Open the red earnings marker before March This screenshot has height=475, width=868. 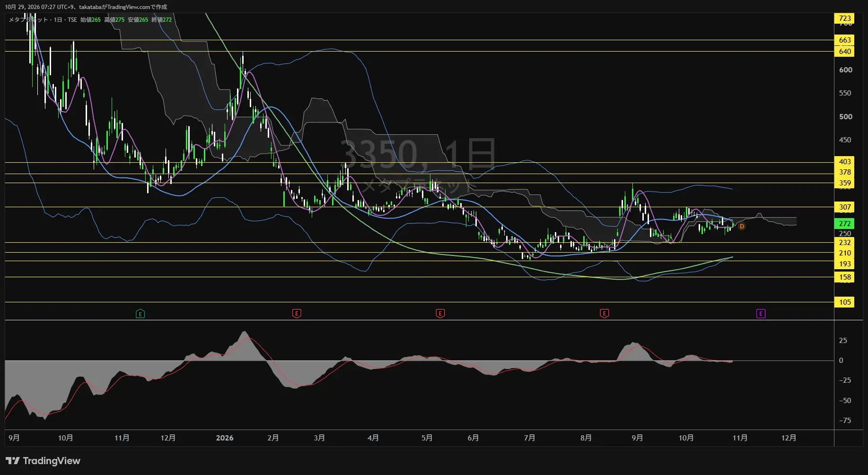[297, 314]
